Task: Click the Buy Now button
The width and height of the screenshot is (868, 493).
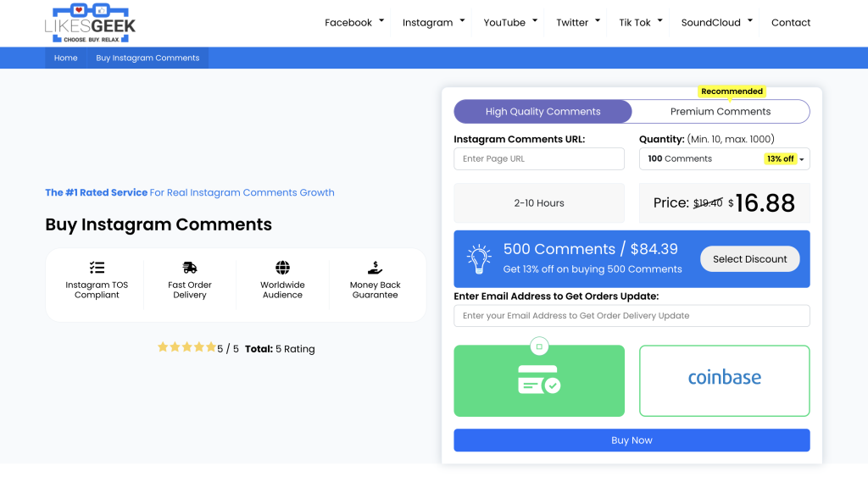Action: point(632,440)
